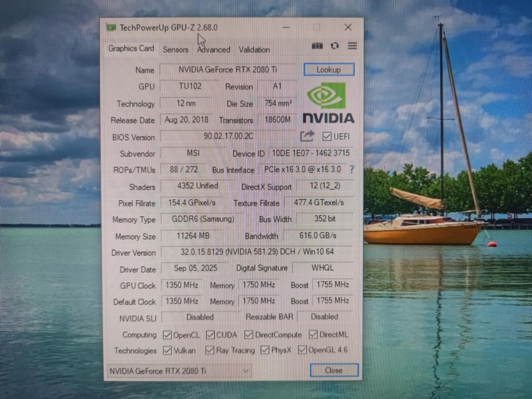This screenshot has width=532, height=399.
Task: Click the Bus Interface field PCIe x16 3.0
Action: tap(303, 169)
